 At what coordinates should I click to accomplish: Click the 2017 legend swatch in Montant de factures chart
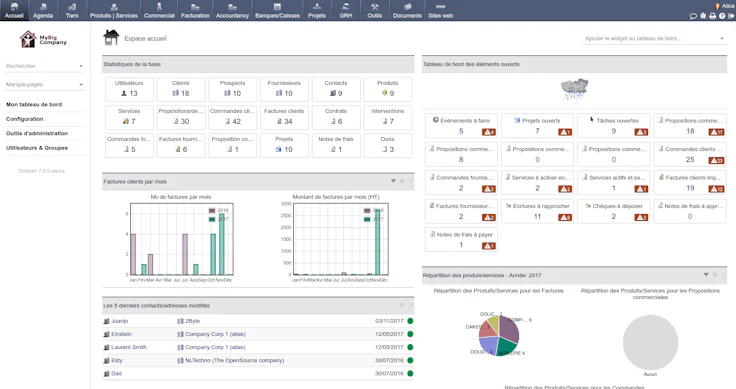[x=367, y=219]
